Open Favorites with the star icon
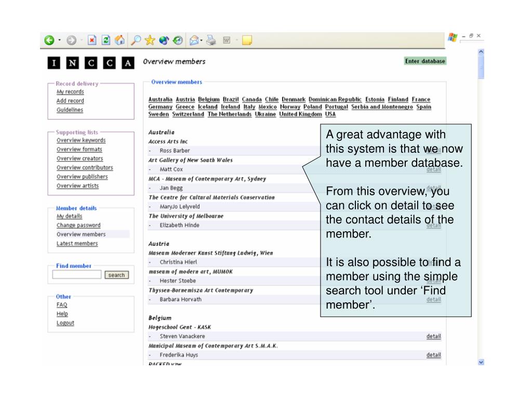The height and width of the screenshot is (399, 532). click(x=150, y=41)
